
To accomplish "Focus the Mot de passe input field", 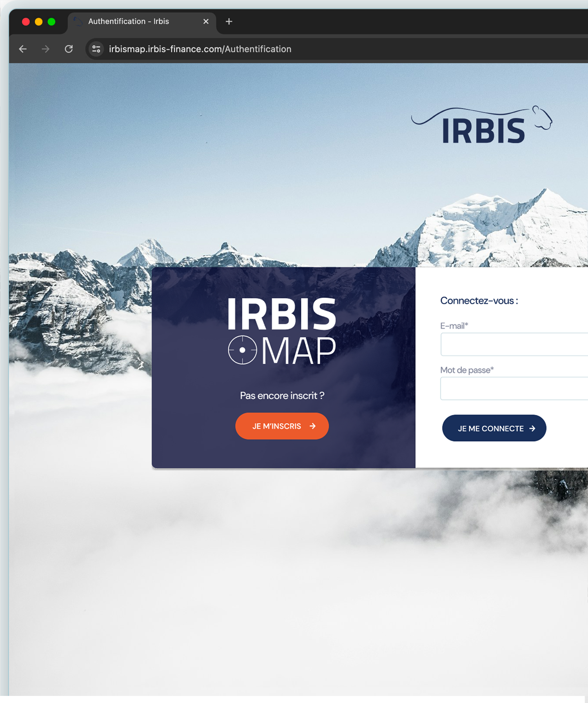I will point(514,389).
